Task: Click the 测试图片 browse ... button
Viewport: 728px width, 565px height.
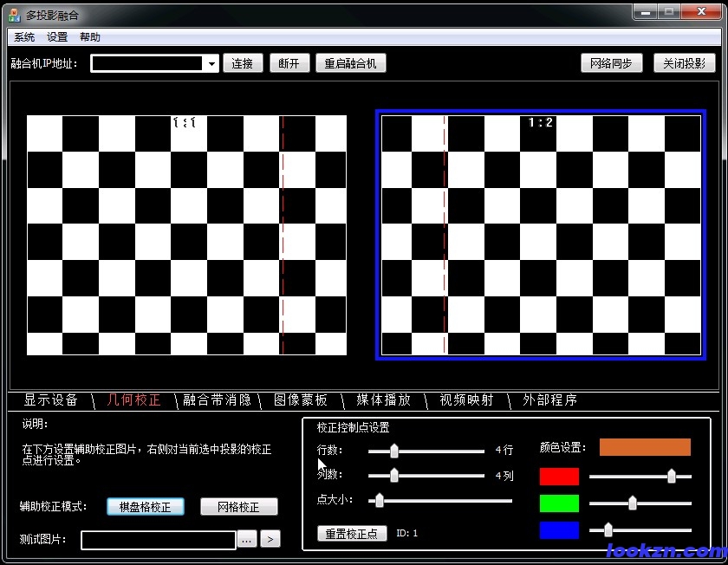Action: (x=247, y=540)
